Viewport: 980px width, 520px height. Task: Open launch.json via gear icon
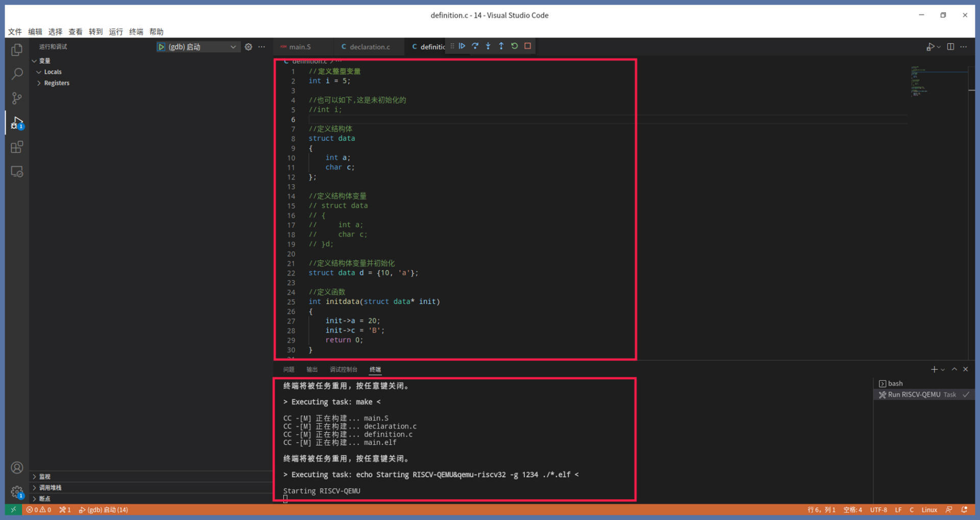coord(249,47)
